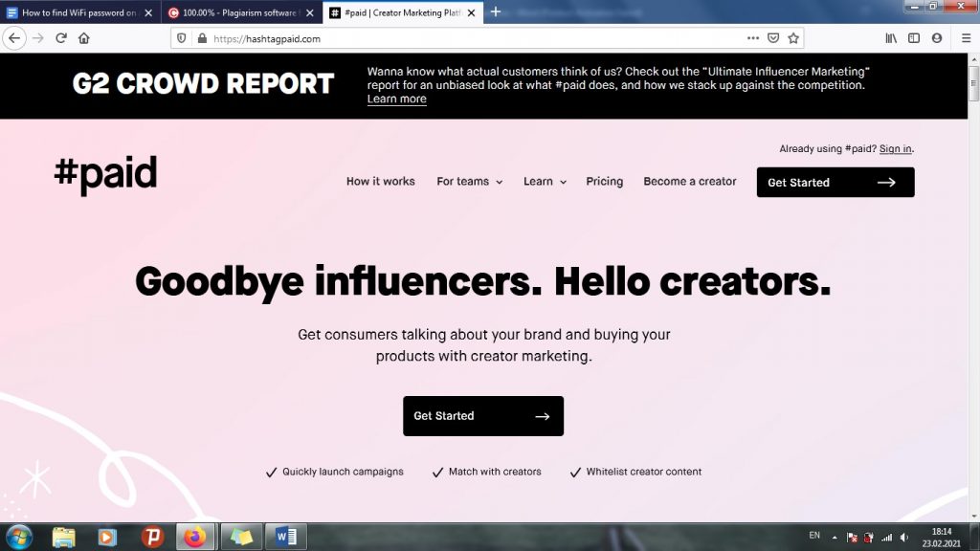Click the Get Started button below the headline
This screenshot has width=980, height=551.
483,416
